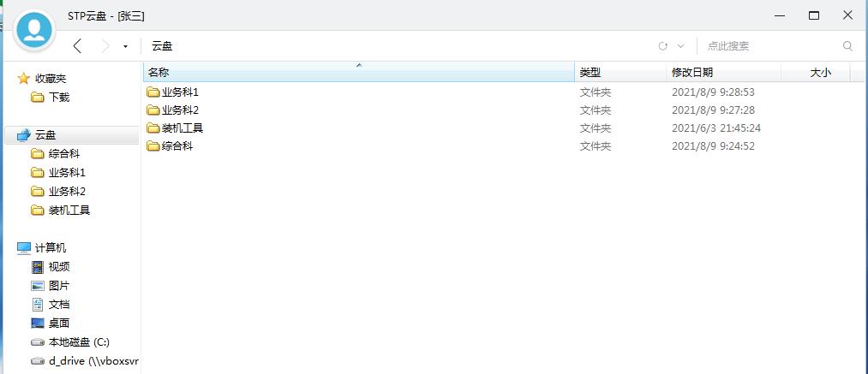Click the refresh icon in address bar
Viewport: 868px width, 374px height.
(x=662, y=46)
